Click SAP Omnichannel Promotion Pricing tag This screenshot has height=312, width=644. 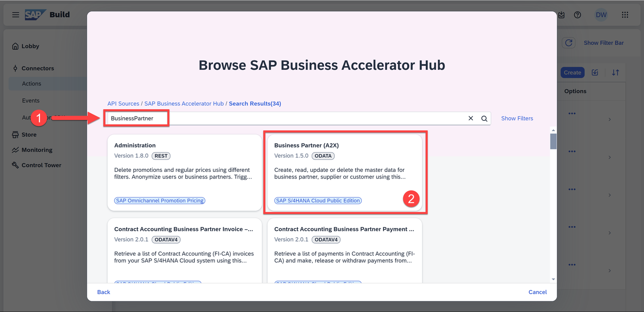coord(160,201)
